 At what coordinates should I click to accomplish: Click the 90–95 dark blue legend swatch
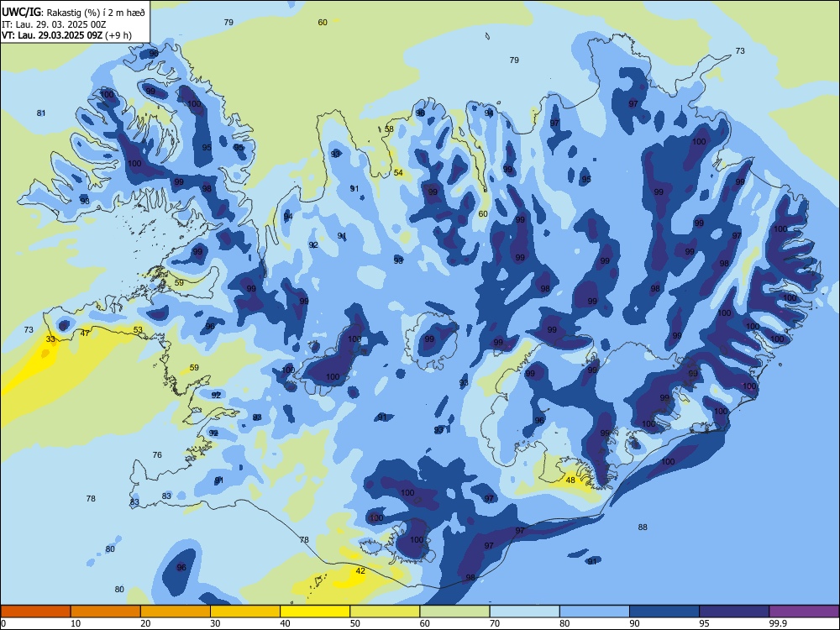click(664, 612)
